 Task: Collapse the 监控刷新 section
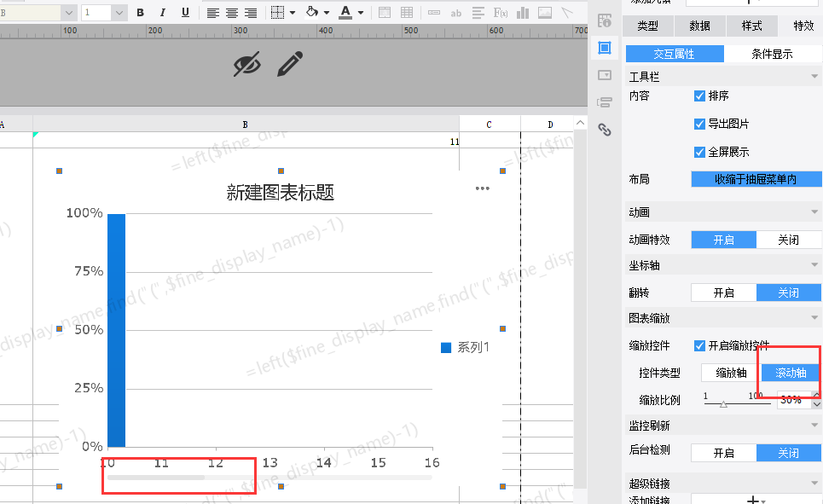click(x=814, y=426)
